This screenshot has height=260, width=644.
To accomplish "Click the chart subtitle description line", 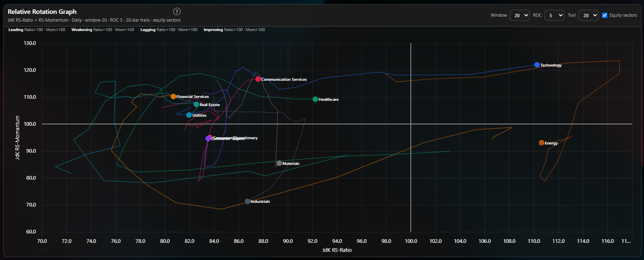I will pyautogui.click(x=94, y=20).
